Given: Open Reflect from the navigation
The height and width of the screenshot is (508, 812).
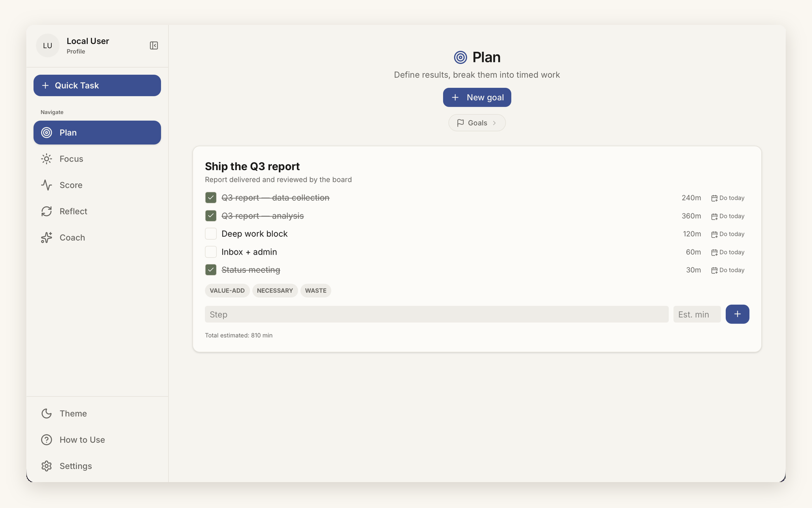Looking at the screenshot, I should 97,211.
